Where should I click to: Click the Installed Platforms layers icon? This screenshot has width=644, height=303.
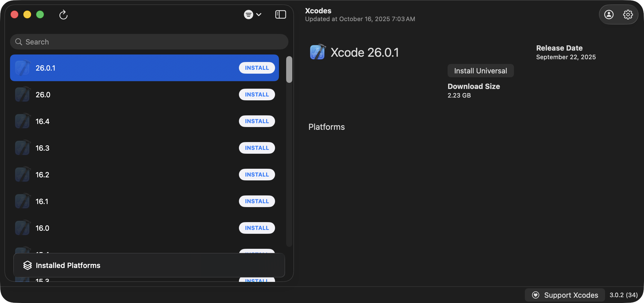[x=28, y=265]
